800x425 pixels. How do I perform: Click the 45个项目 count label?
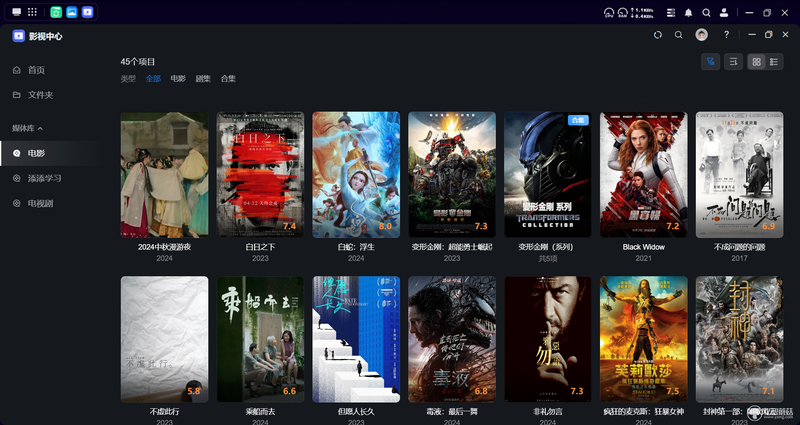(138, 62)
